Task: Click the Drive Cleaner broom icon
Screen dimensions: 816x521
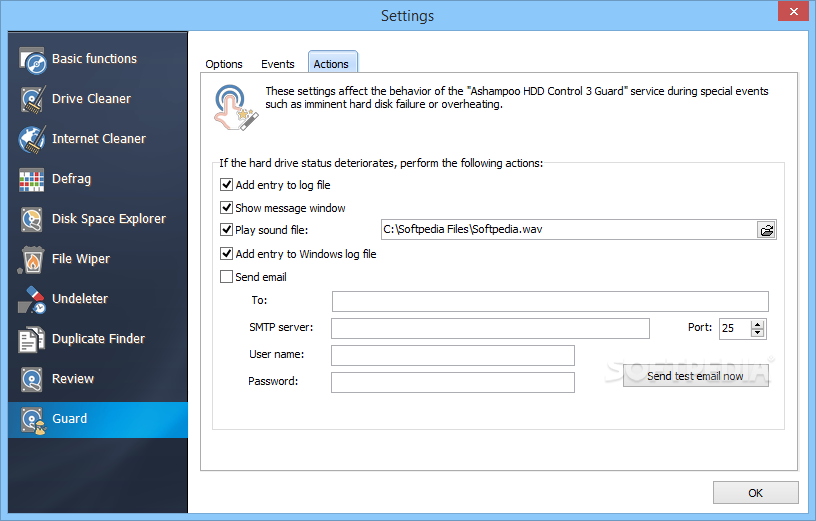Action: coord(33,99)
